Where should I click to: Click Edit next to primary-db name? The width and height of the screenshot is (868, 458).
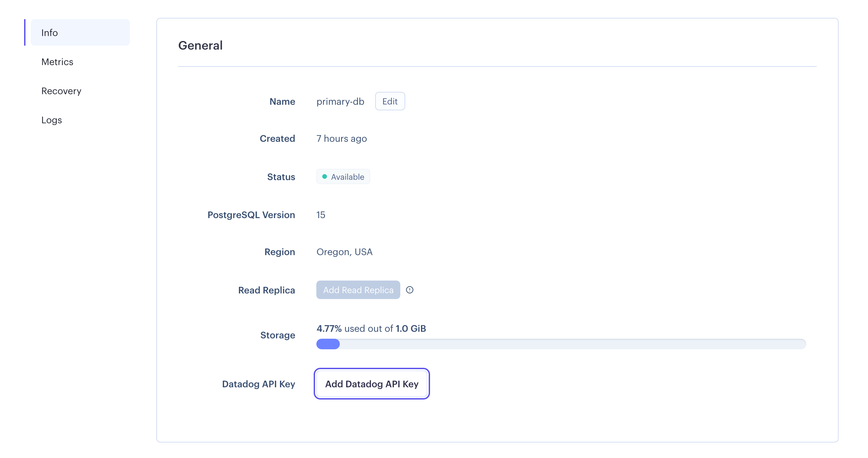(x=390, y=101)
